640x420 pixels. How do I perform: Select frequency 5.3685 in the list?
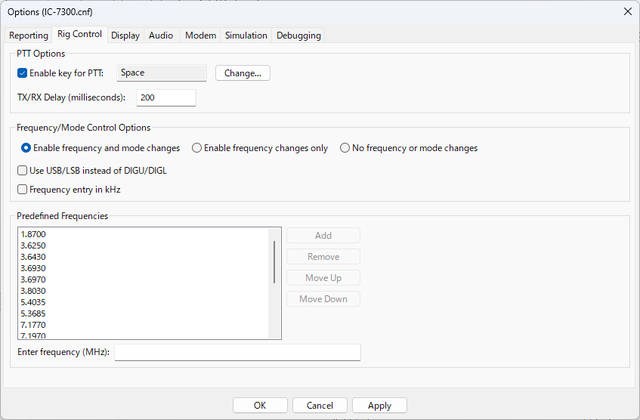click(x=143, y=314)
